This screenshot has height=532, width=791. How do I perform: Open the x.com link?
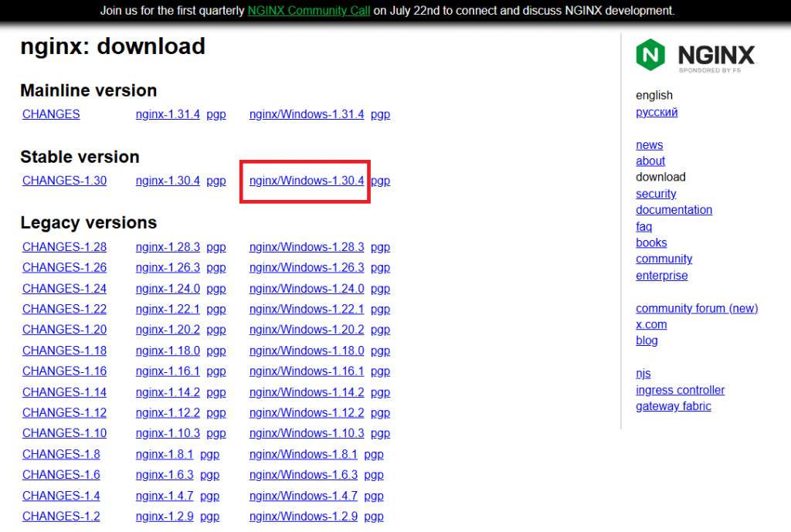651,325
